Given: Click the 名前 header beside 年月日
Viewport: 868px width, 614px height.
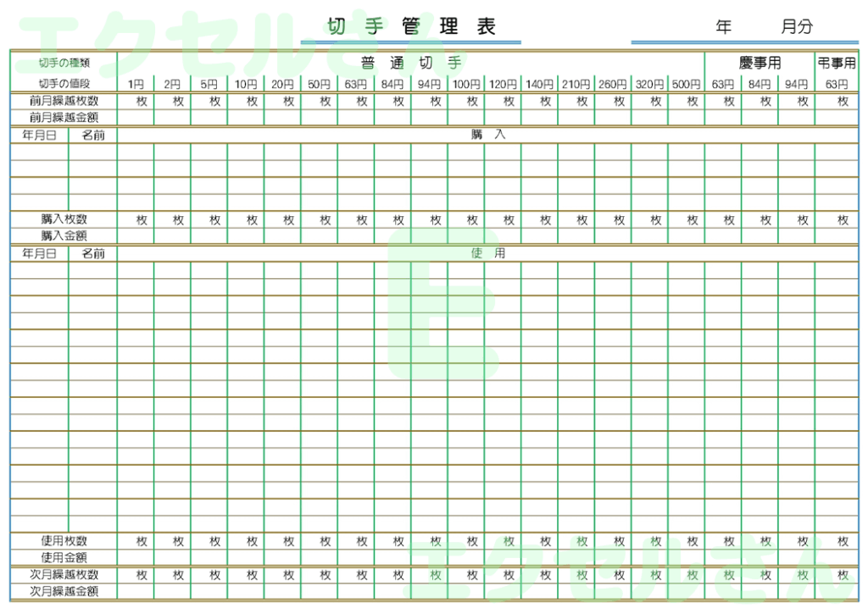Looking at the screenshot, I should 93,133.
